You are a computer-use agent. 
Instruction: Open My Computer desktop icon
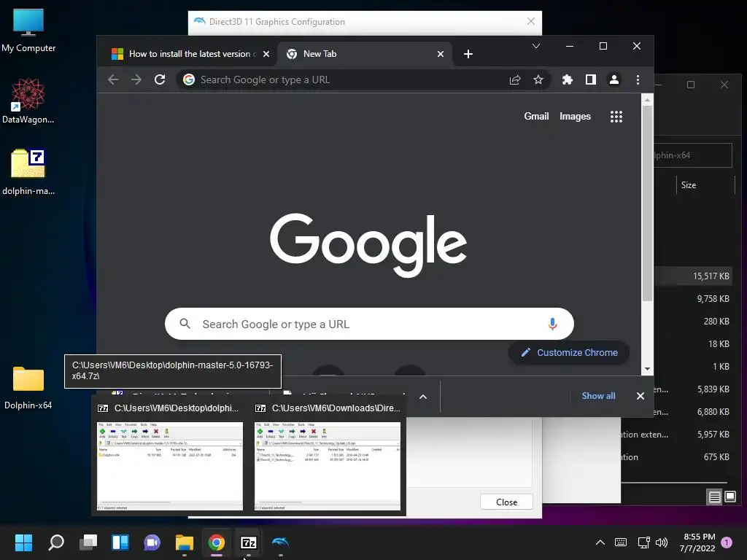pyautogui.click(x=28, y=31)
